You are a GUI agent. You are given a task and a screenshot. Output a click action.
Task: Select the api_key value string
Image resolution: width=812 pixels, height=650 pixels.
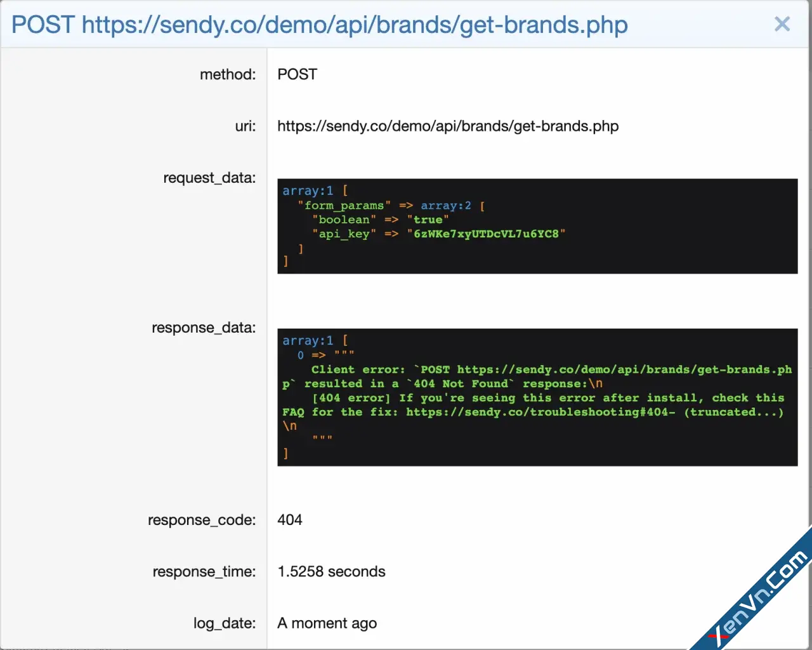pos(486,234)
